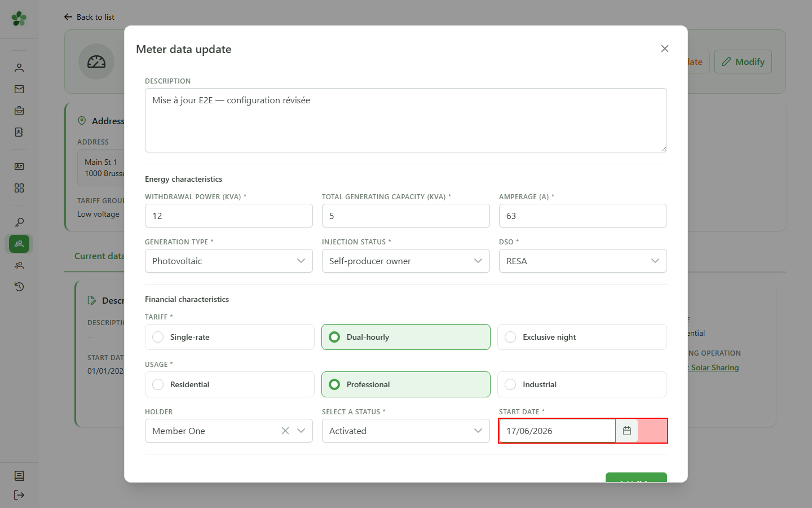Select the Residential usage option
The width and height of the screenshot is (812, 508).
click(230, 384)
